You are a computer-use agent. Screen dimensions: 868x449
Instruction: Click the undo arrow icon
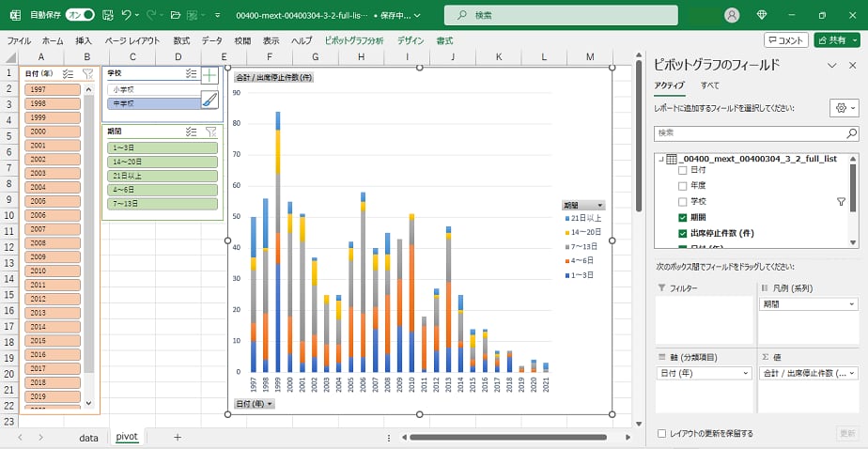pos(128,15)
